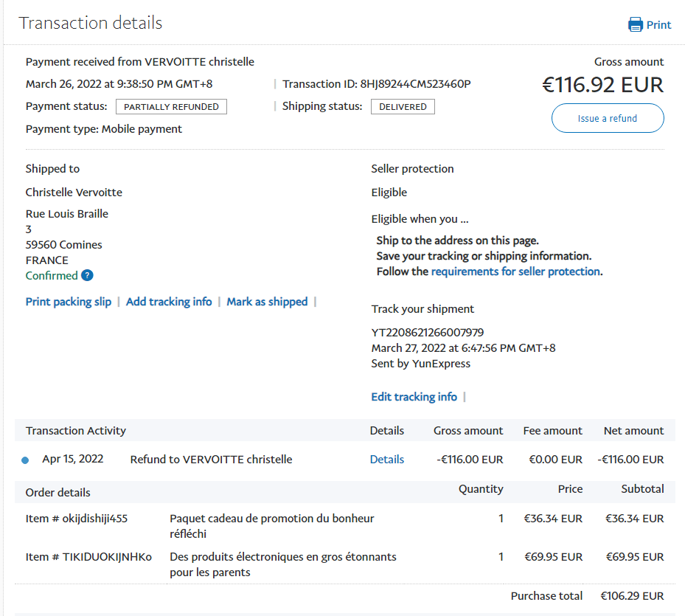Click the PARTIALLY REFUNDED status badge
Screen dimensions: 685x616
pyautogui.click(x=171, y=107)
